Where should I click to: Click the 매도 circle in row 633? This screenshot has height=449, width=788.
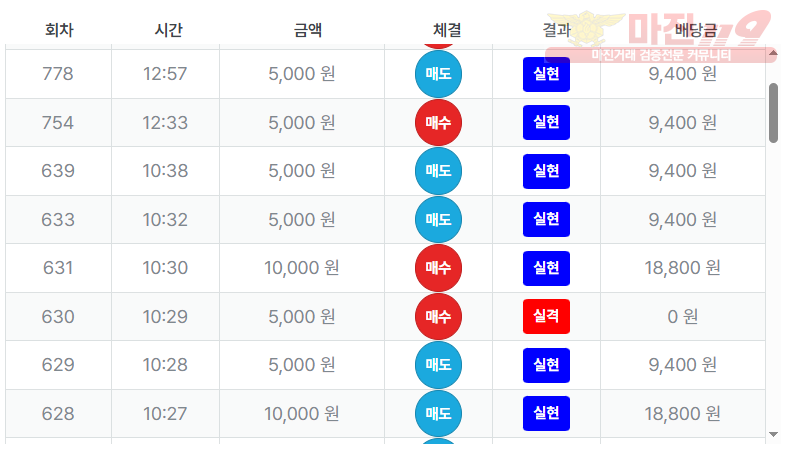(x=438, y=219)
